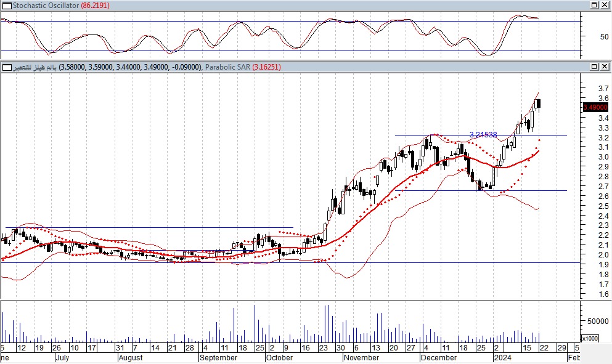
Task: Close the Stochastic Oscillator pane
Action: tap(605, 5)
